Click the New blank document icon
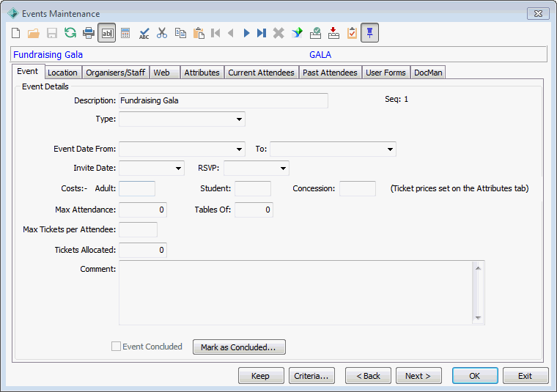Screen dimensions: 557x392 15,33
